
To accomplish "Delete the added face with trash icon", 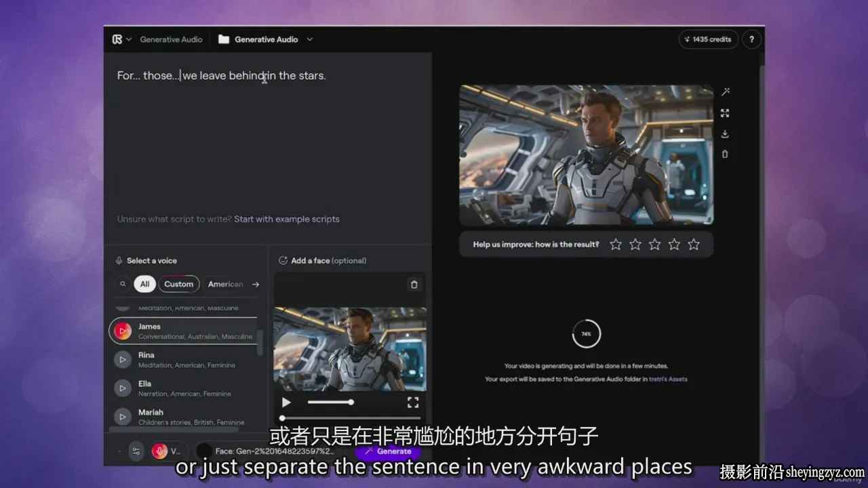I will click(414, 285).
